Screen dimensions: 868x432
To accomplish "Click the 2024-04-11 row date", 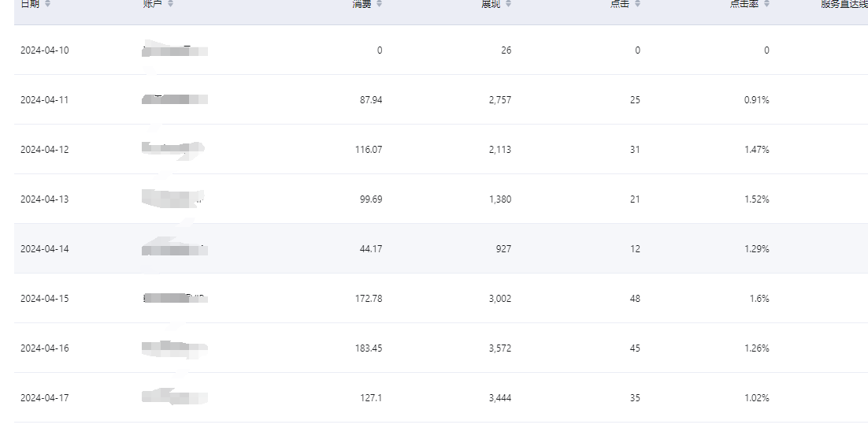I will (44, 100).
